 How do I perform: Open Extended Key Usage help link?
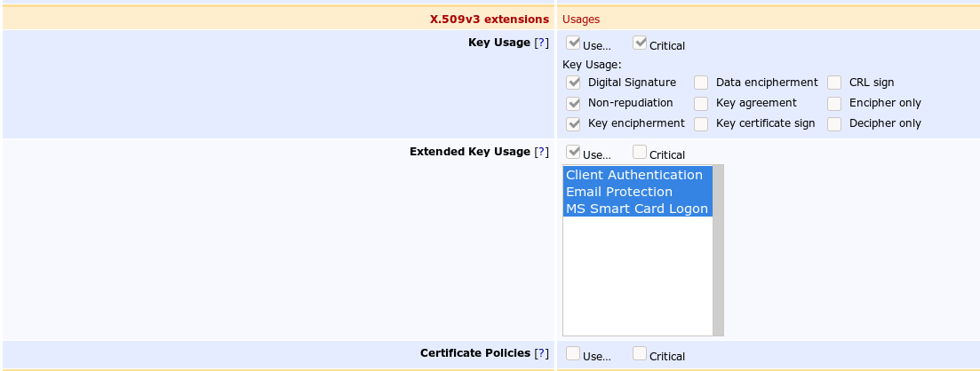click(541, 152)
